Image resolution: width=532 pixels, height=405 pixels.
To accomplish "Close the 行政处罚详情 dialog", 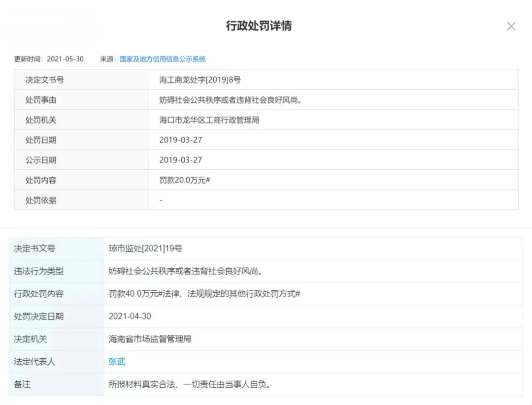I will 511,27.
